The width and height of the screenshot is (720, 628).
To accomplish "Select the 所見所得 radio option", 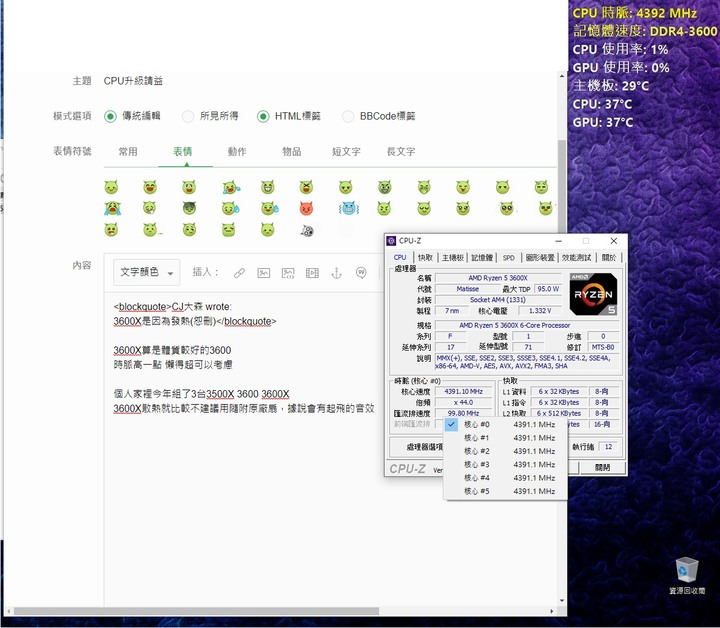I will pyautogui.click(x=188, y=116).
